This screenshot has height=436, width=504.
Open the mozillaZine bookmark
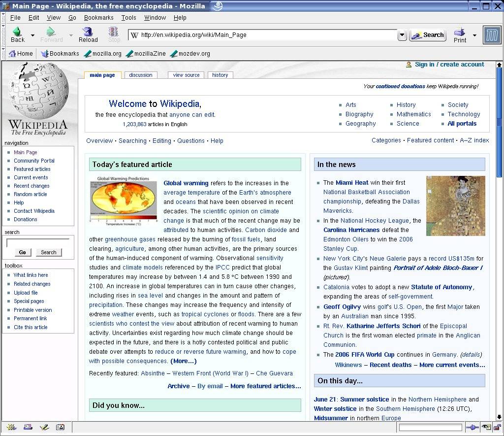(146, 54)
